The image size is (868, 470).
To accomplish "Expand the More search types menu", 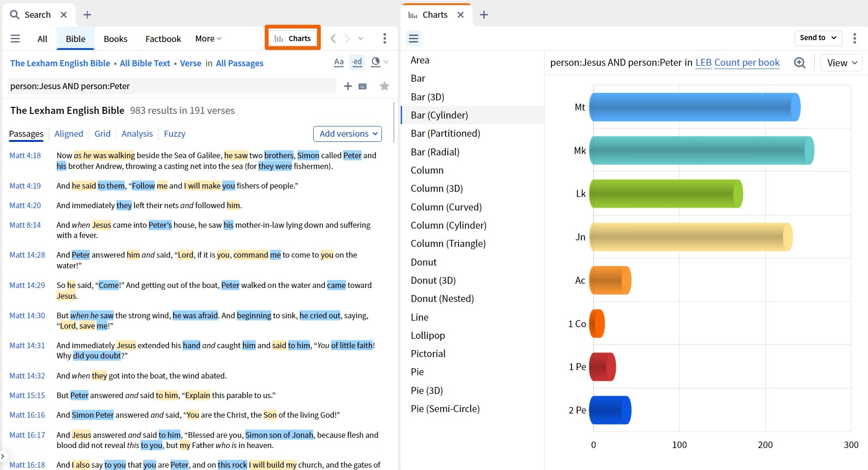I will pos(208,39).
